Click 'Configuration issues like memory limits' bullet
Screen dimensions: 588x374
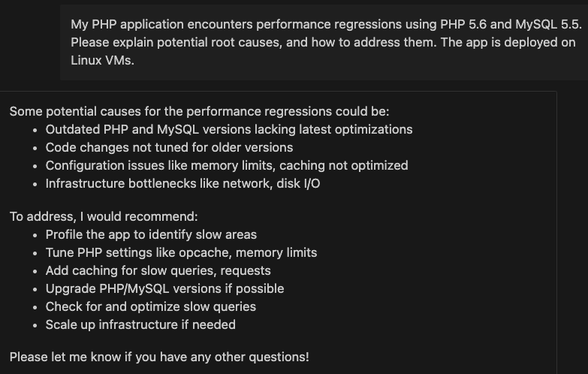coord(227,165)
